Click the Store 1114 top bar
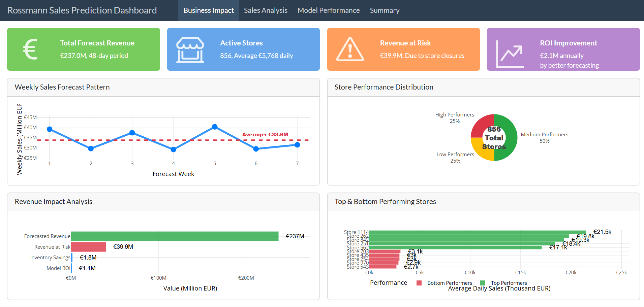This screenshot has height=307, width=644. 477,232
